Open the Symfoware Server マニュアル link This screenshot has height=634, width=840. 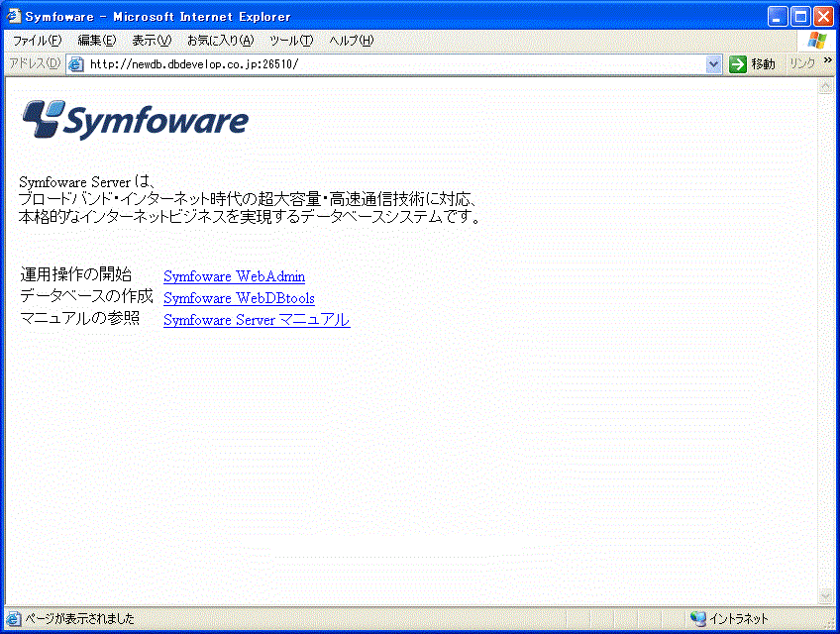[257, 320]
